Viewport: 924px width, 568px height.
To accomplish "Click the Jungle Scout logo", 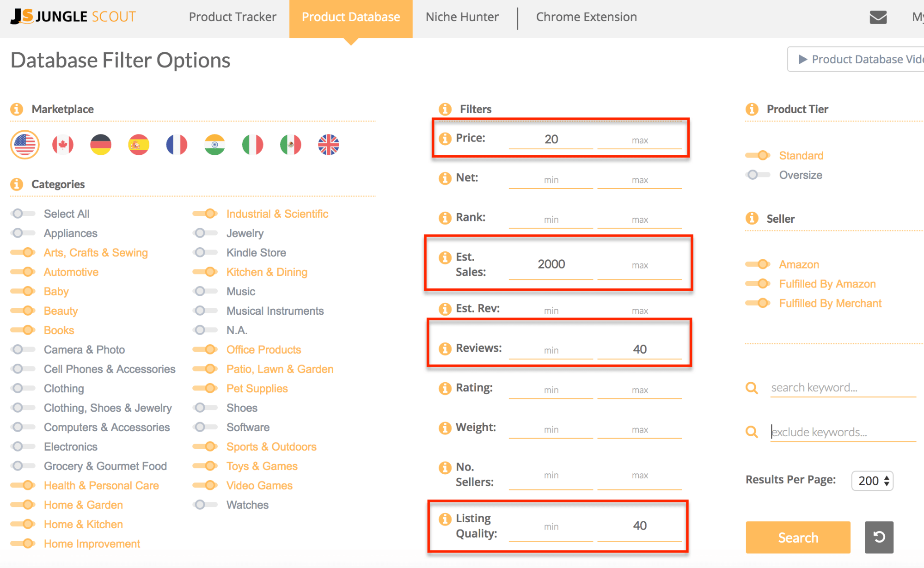I will [73, 17].
